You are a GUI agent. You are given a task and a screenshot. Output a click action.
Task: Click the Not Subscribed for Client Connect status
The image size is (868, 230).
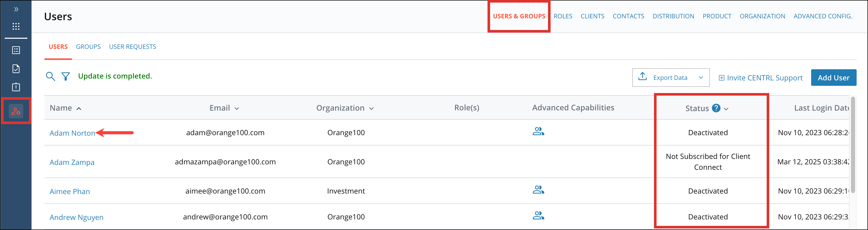click(708, 162)
